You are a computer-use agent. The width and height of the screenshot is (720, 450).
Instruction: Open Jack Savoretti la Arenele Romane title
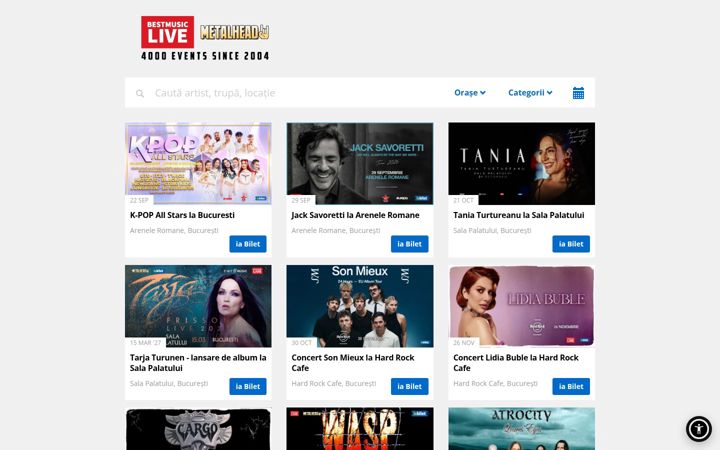click(x=355, y=215)
